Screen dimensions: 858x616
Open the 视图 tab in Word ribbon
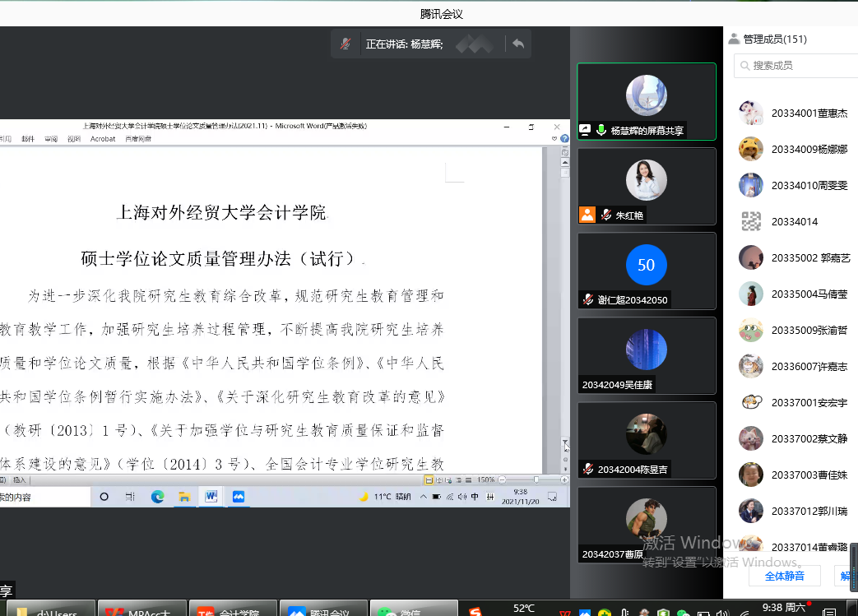point(74,139)
